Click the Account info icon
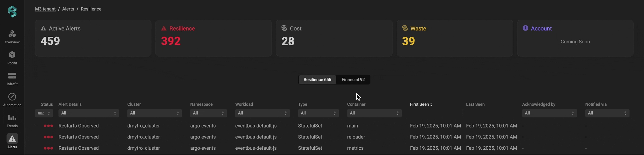Screen dimensions: 644x155 (x=525, y=28)
